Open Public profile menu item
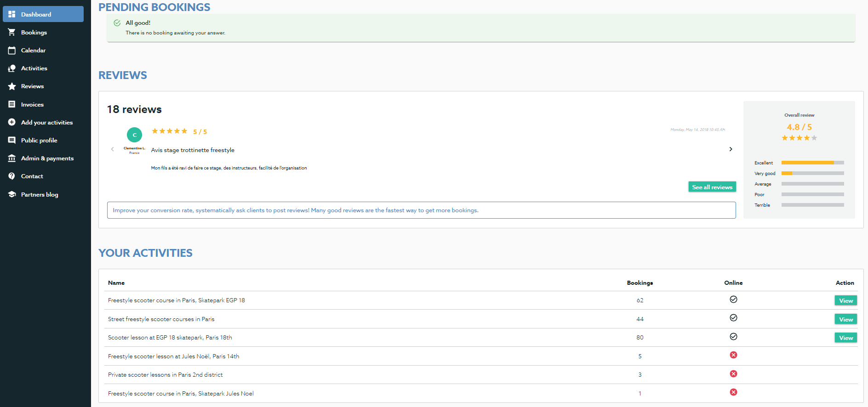 (x=43, y=140)
